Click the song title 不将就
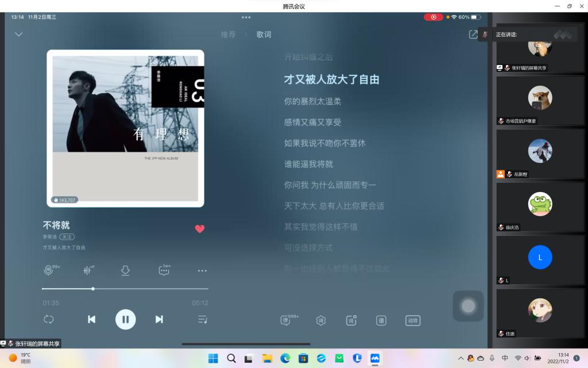 click(x=56, y=225)
